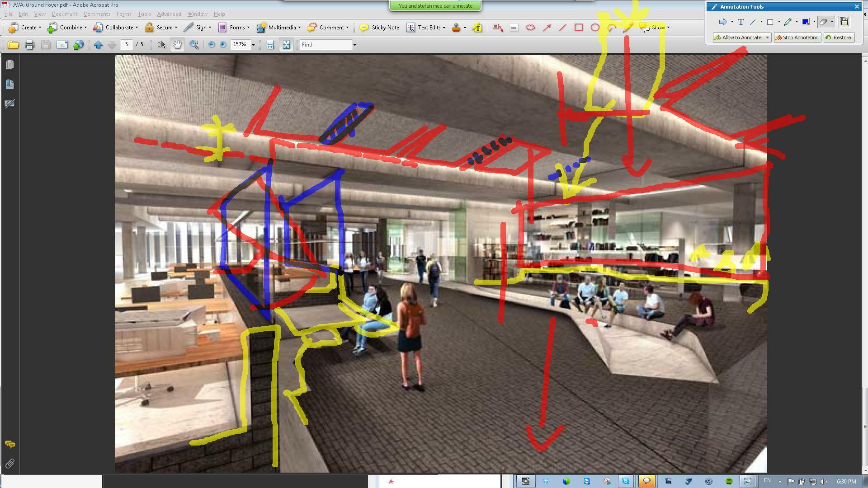The image size is (868, 488).
Task: Save annotations with the floppy disk icon
Action: (844, 22)
